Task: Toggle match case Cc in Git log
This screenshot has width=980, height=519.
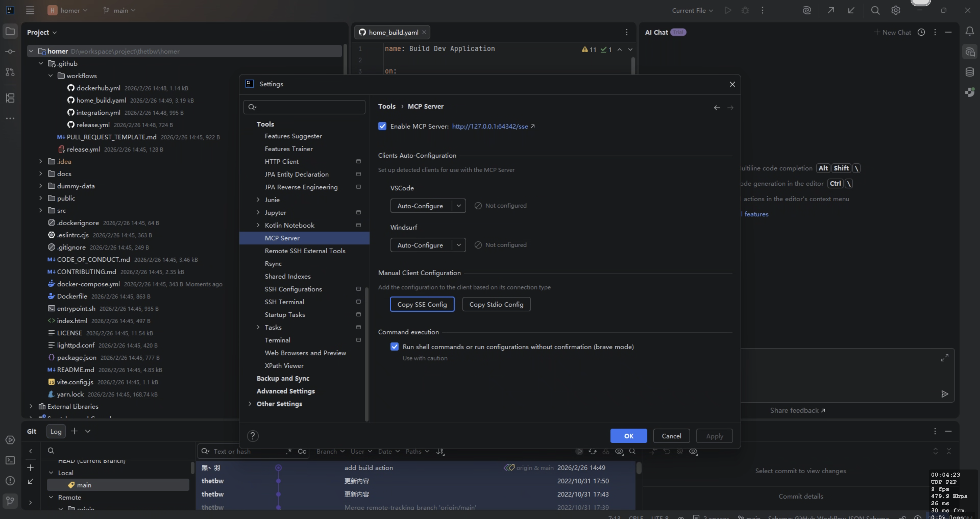Action: pyautogui.click(x=302, y=452)
